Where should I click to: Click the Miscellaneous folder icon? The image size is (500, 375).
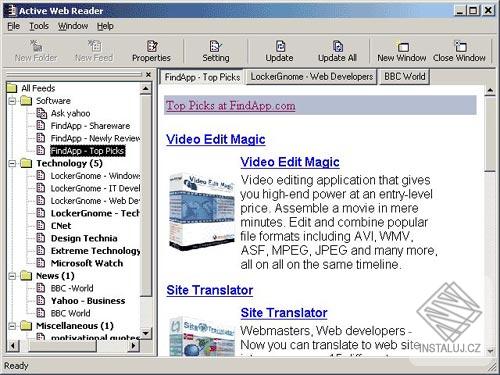[x=26, y=326]
